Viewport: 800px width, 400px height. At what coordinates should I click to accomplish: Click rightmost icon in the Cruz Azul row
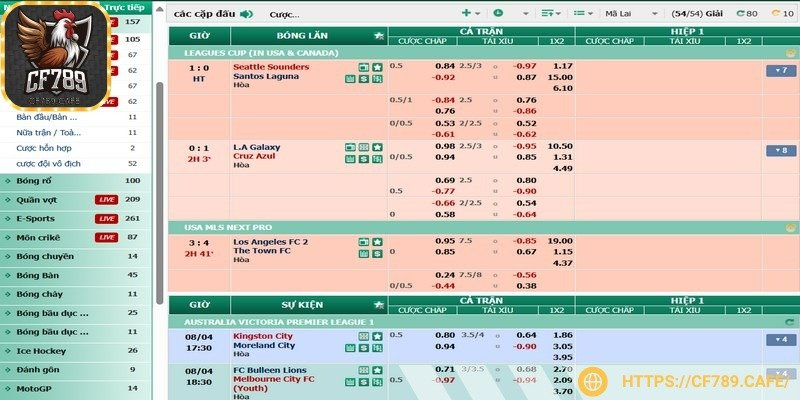pyautogui.click(x=377, y=159)
